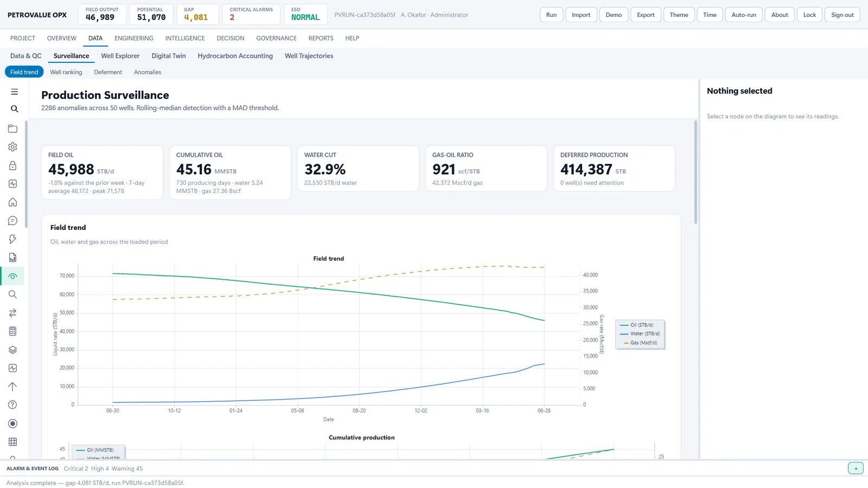Open the report document icon in the sidebar
Image resolution: width=868 pixels, height=488 pixels.
coord(12,258)
